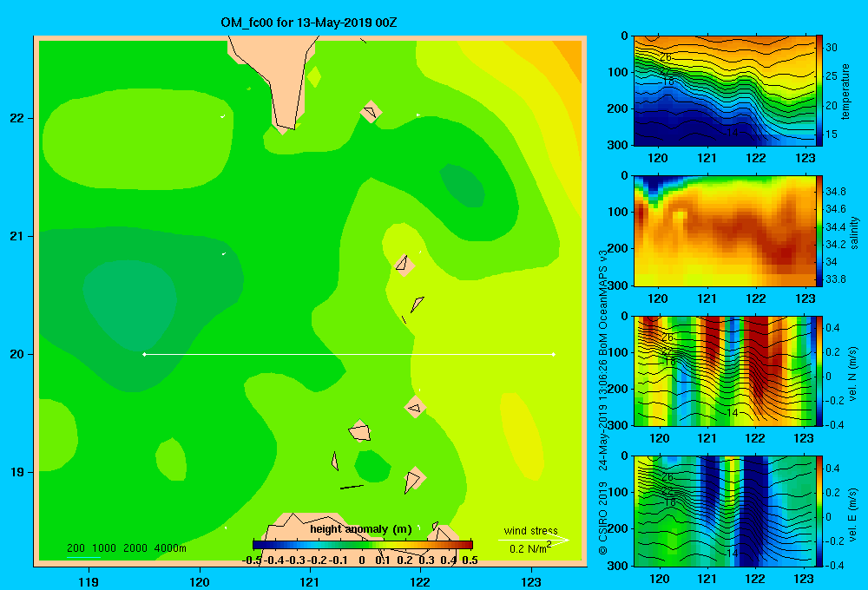Open the salinity cross-section panel

pos(725,231)
